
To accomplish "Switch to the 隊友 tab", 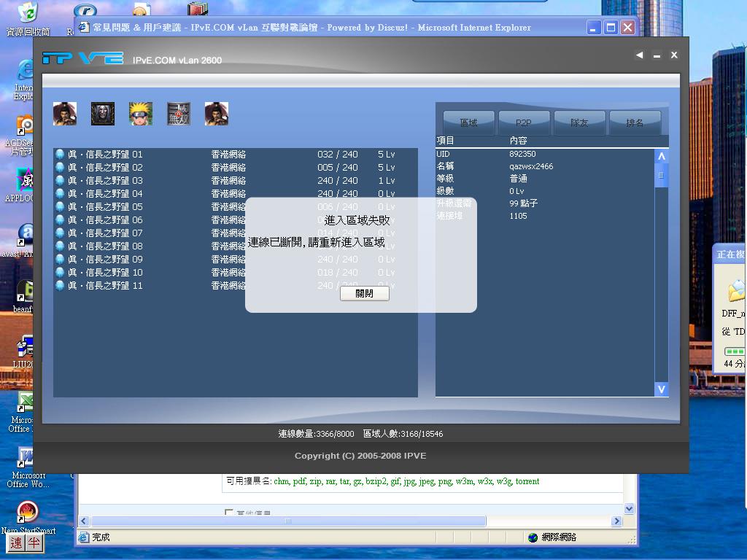I will click(x=579, y=122).
